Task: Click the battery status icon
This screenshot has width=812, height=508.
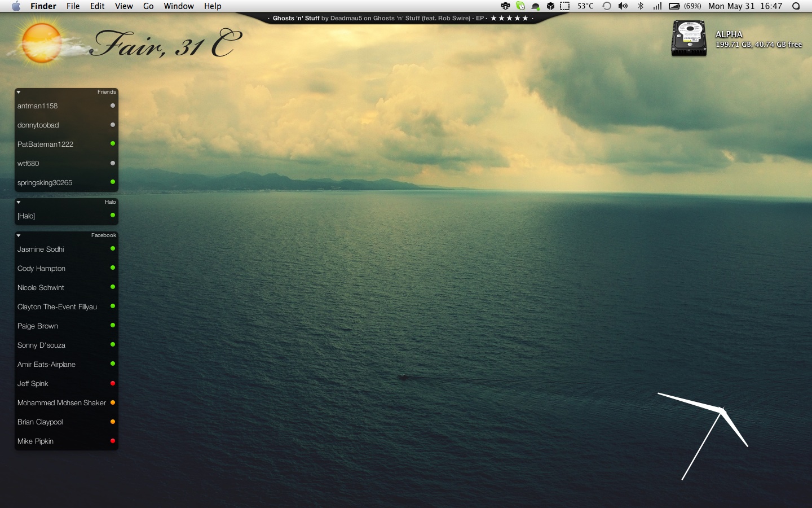Action: 674,6
